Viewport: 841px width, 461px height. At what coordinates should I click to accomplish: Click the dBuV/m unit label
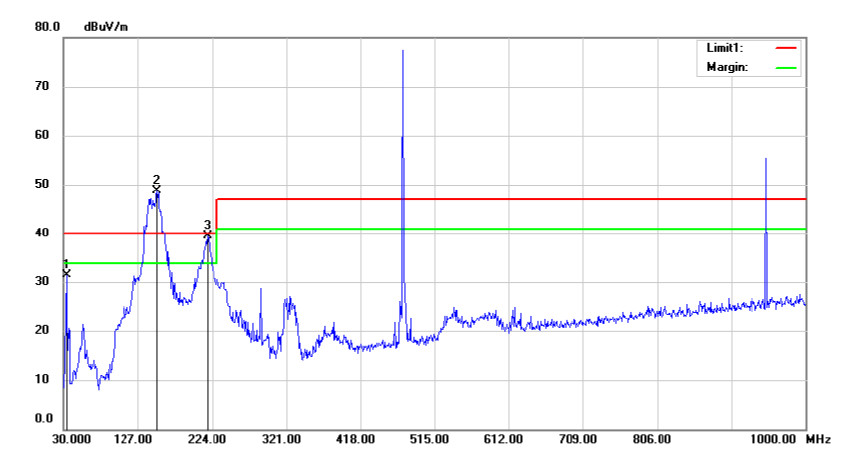(x=106, y=27)
